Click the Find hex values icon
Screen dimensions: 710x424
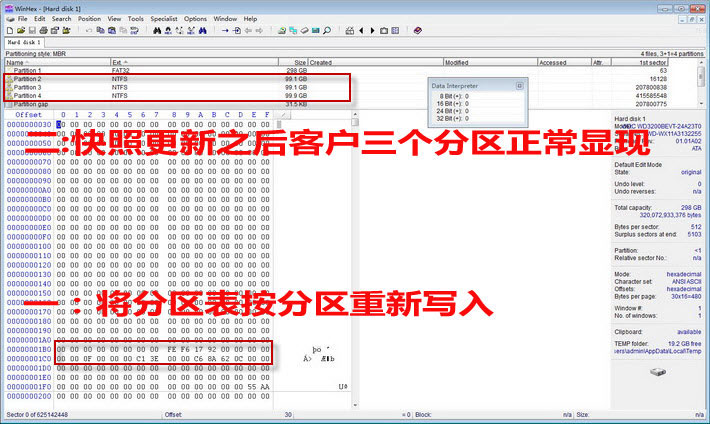[168, 30]
